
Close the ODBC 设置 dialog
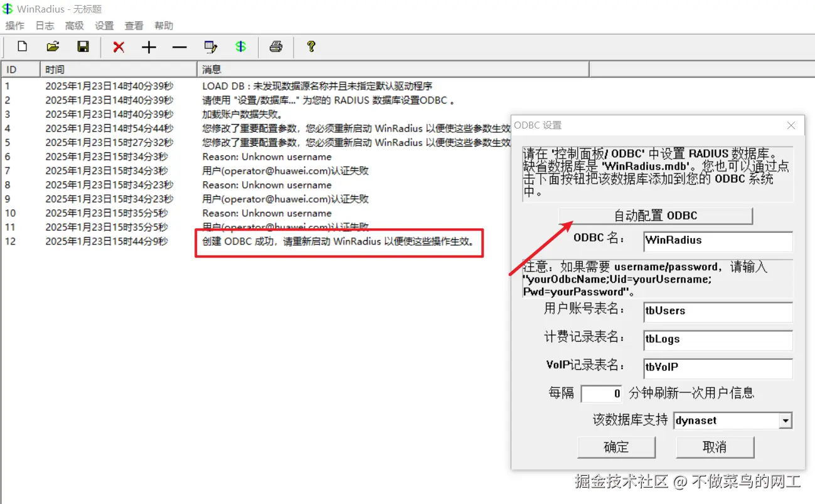click(x=791, y=125)
